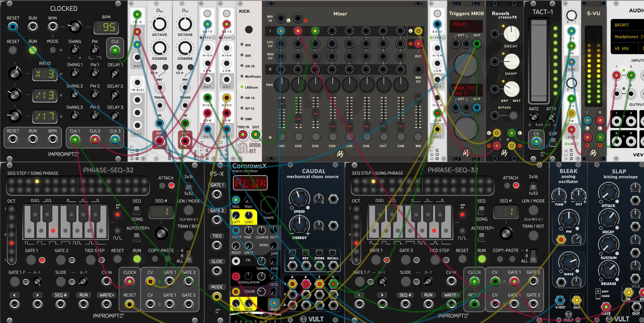This screenshot has width=644, height=323.
Task: Click the GATE 1 jack on the PS-X expander
Action: tap(217, 195)
